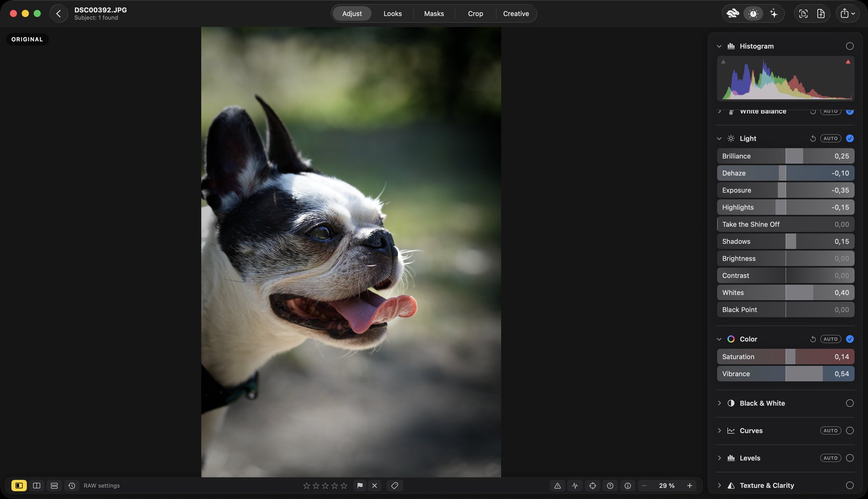Switch to single image view mode
868x499 pixels.
[x=19, y=486]
